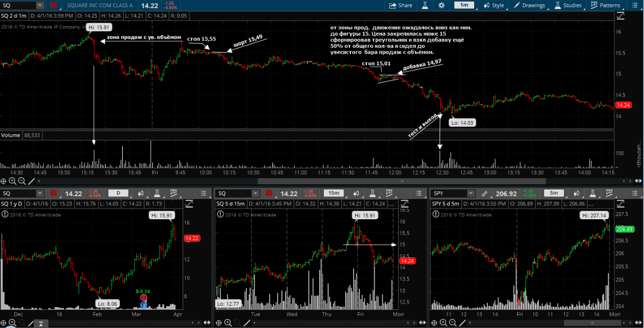Open list menu in SQ 15m chart
Screen dimensions: 644x328
(418, 194)
